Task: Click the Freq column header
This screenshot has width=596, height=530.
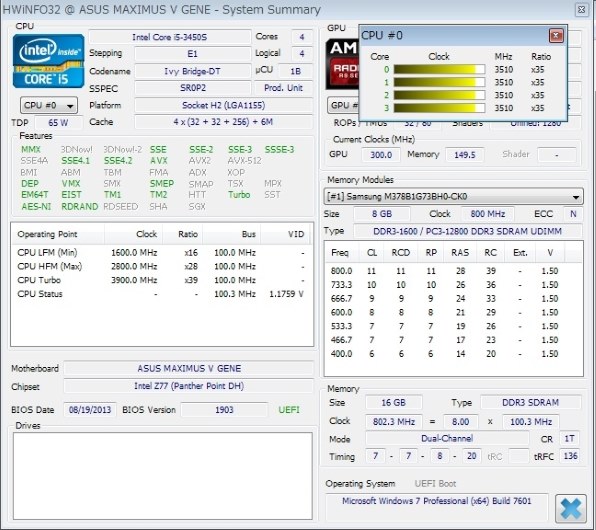Action: point(340,253)
